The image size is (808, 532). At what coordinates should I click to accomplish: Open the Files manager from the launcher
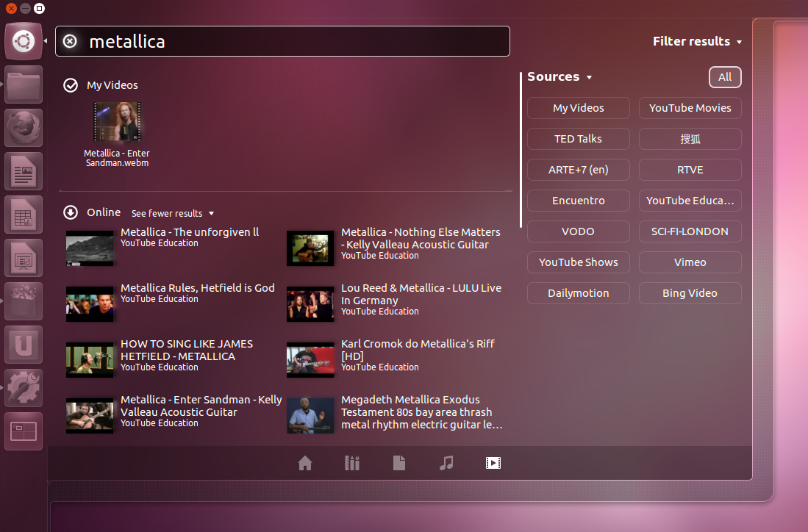pyautogui.click(x=24, y=85)
